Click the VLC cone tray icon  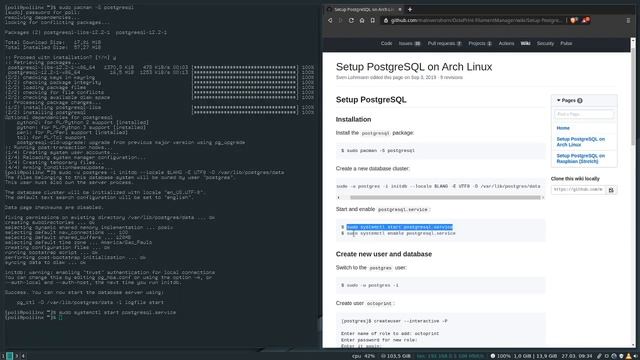629,356
